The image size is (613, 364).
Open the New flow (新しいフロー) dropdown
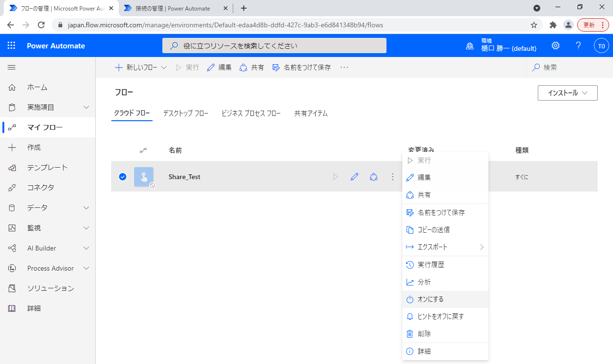(x=141, y=68)
